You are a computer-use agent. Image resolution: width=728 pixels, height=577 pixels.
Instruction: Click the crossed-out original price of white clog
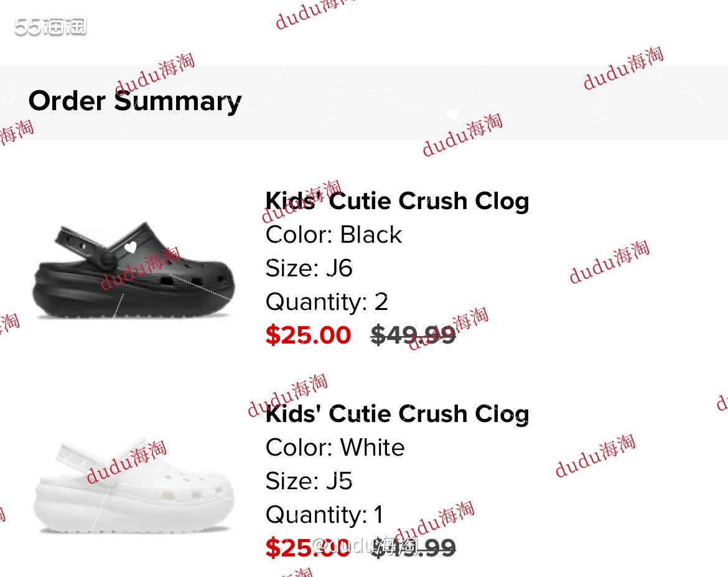[413, 548]
